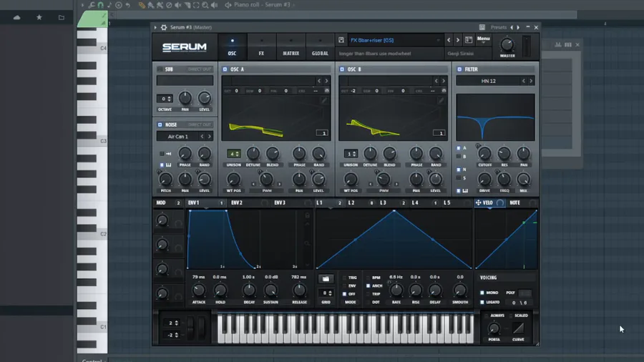Open the preset name dropdown FX 8bar+riser

tap(395, 40)
